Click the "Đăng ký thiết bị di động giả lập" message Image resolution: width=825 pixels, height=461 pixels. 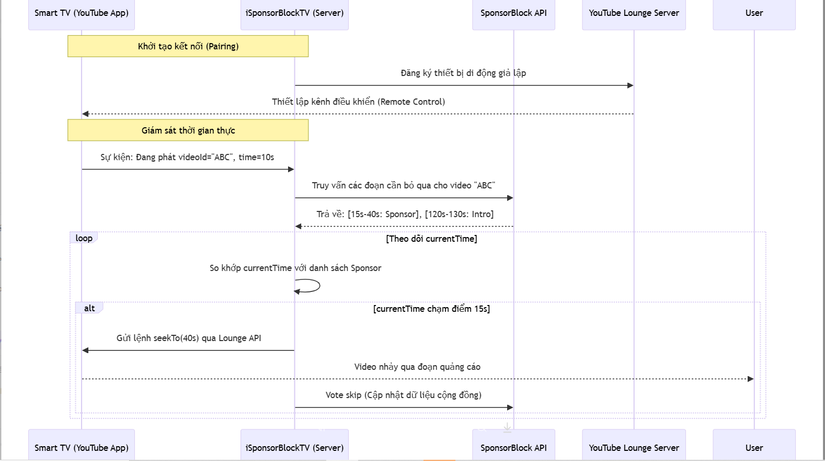463,73
